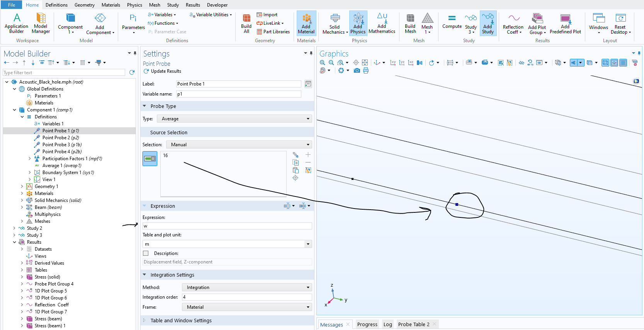Screen dimensions: 644x330
Task: Switch to the XY view
Action: [393, 63]
